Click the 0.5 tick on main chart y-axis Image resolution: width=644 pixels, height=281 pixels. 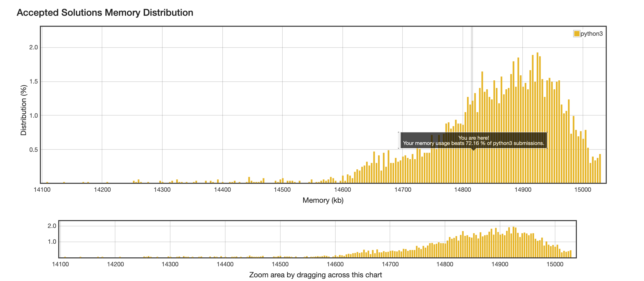tap(34, 150)
